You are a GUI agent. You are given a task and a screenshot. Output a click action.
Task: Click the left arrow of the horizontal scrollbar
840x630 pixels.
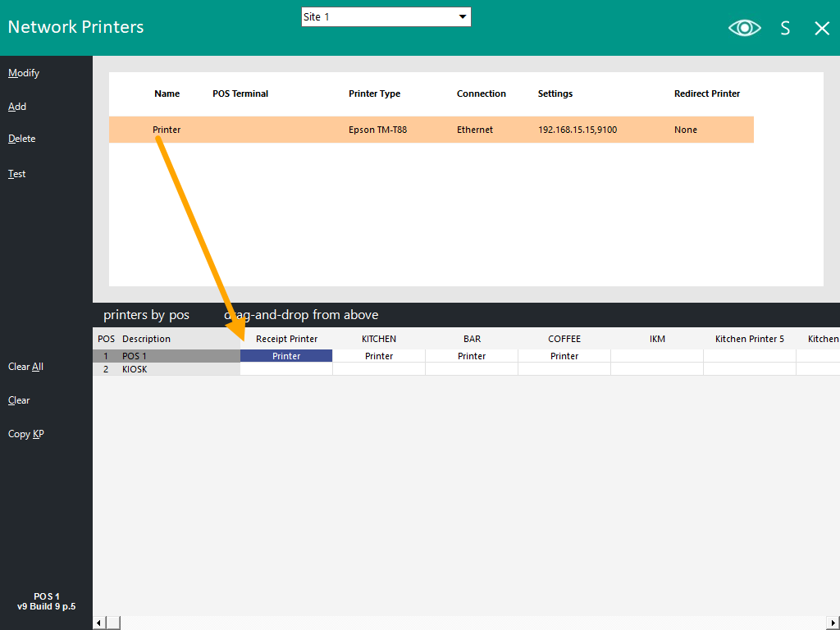pos(98,622)
